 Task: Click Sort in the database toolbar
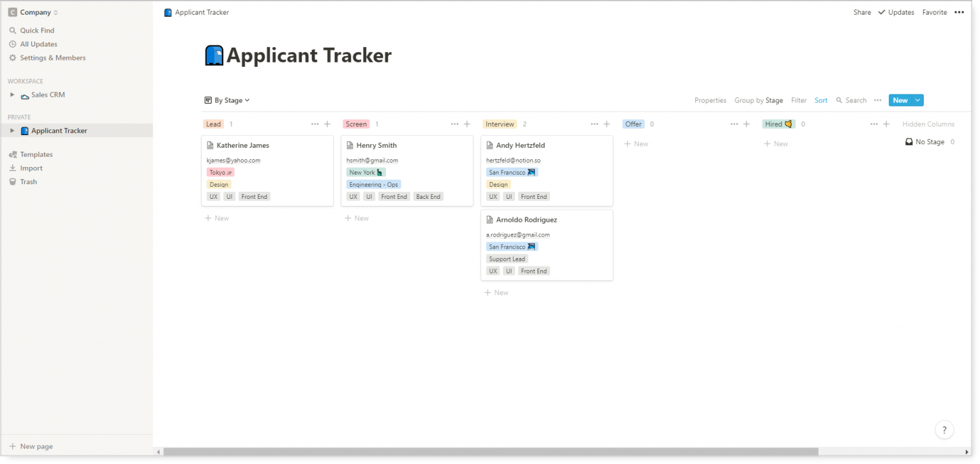pos(821,100)
